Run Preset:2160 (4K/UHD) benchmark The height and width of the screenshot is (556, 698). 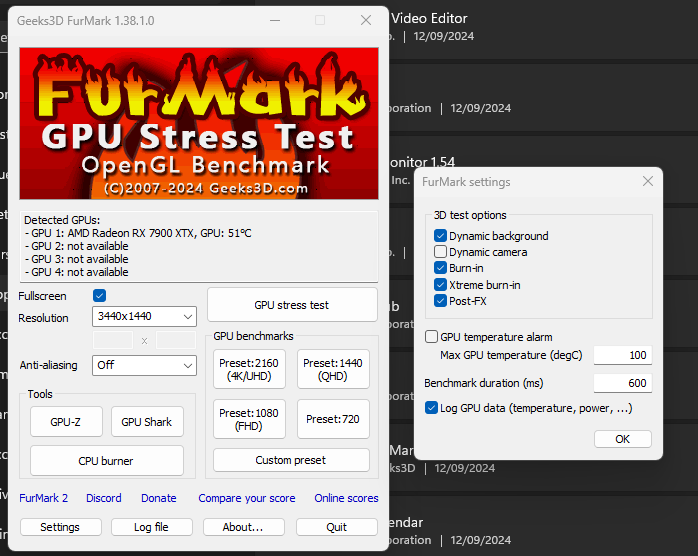pyautogui.click(x=249, y=369)
